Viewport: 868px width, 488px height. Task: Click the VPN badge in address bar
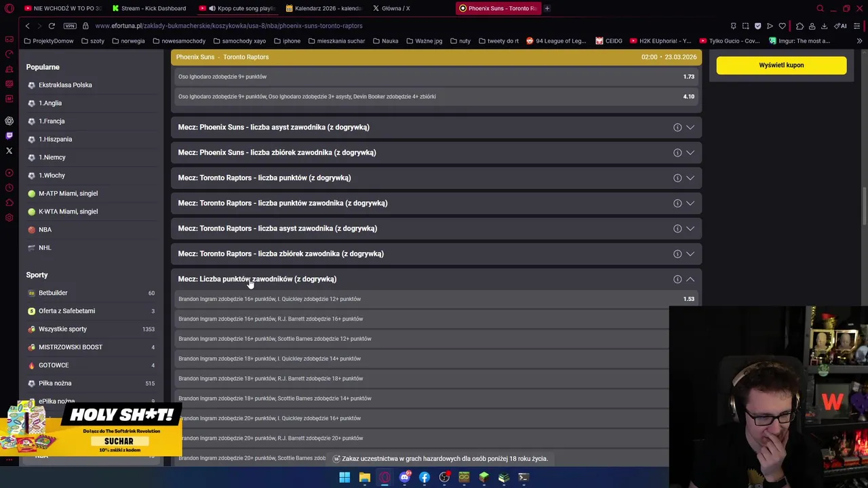[70, 26]
